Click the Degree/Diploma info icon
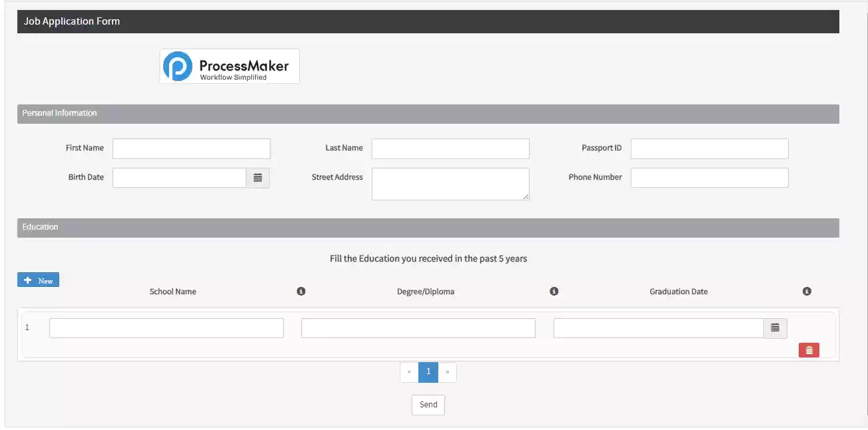Image resolution: width=868 pixels, height=430 pixels. 554,292
